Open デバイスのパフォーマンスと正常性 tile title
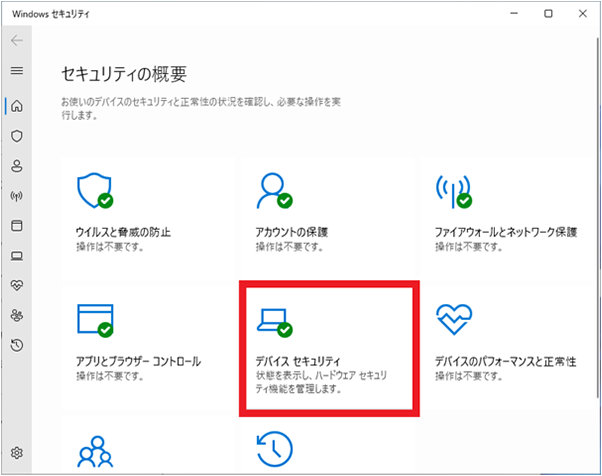 point(506,361)
